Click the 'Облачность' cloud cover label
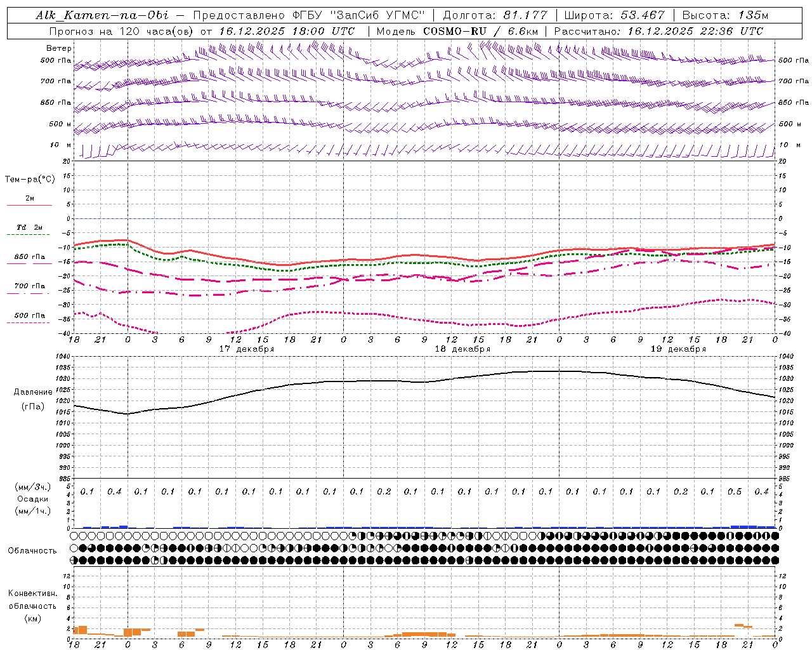The width and height of the screenshot is (812, 650). pyautogui.click(x=32, y=551)
